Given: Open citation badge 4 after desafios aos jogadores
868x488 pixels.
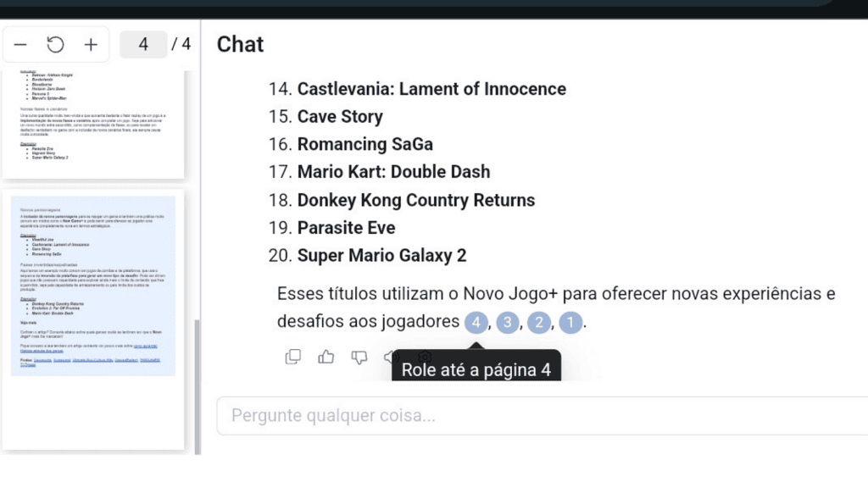Looking at the screenshot, I should (x=476, y=322).
